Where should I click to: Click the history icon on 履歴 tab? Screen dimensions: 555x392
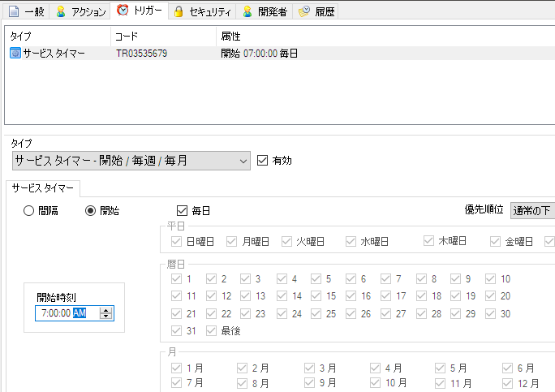(304, 11)
